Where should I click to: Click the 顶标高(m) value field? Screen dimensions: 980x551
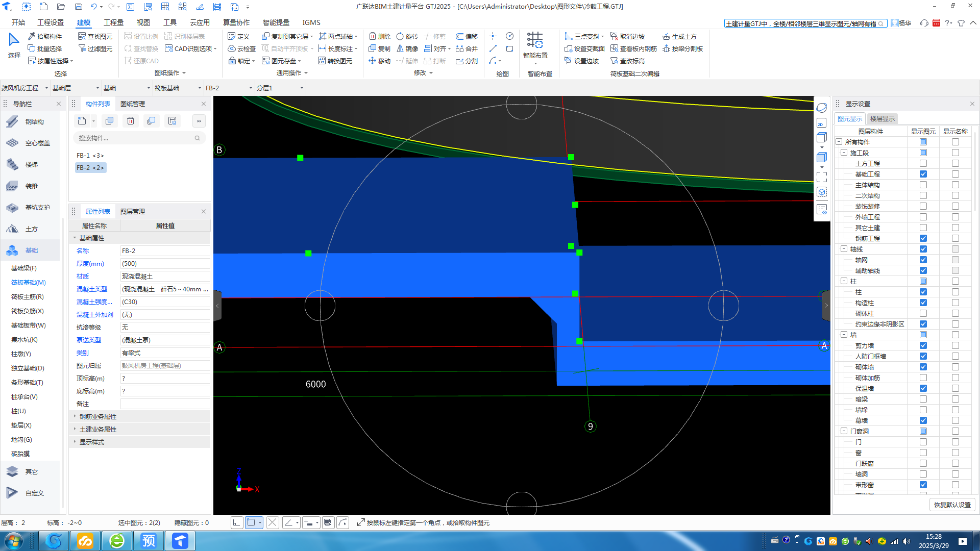tap(165, 378)
